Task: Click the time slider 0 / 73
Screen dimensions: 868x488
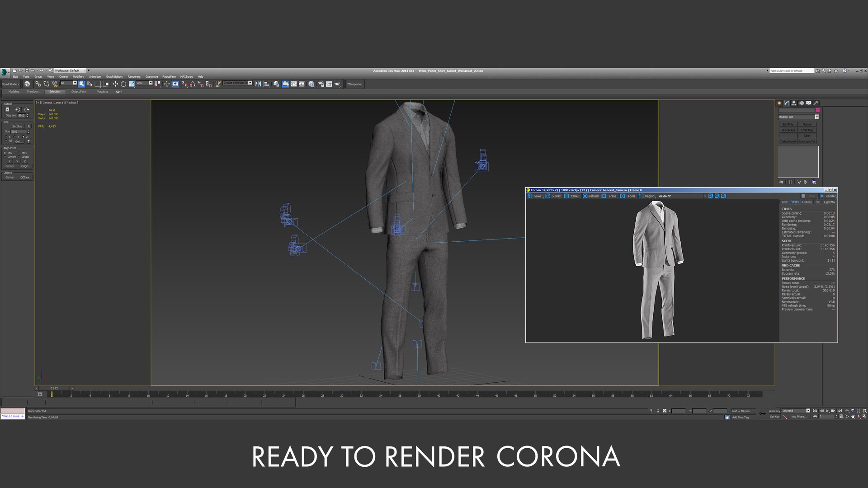Action: [x=54, y=388]
